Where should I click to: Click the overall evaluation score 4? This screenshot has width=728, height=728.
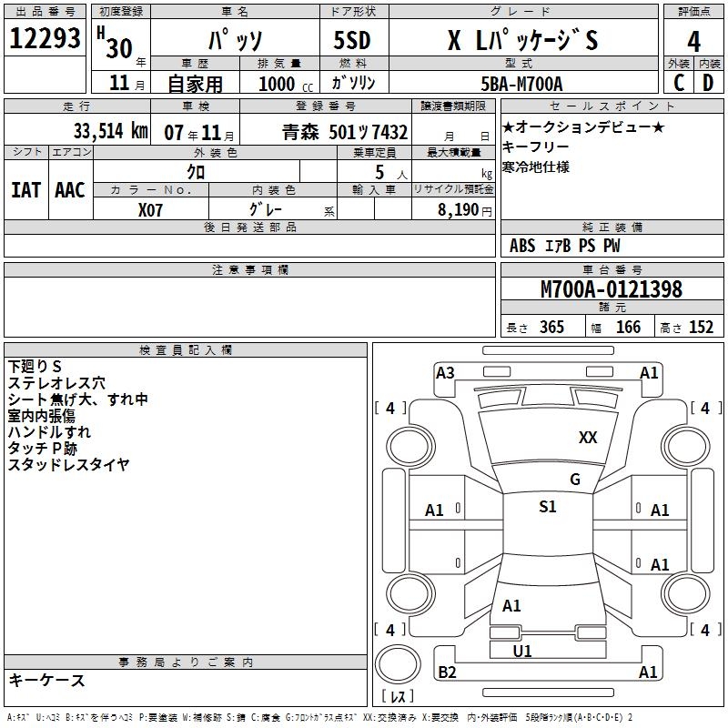pyautogui.click(x=693, y=42)
